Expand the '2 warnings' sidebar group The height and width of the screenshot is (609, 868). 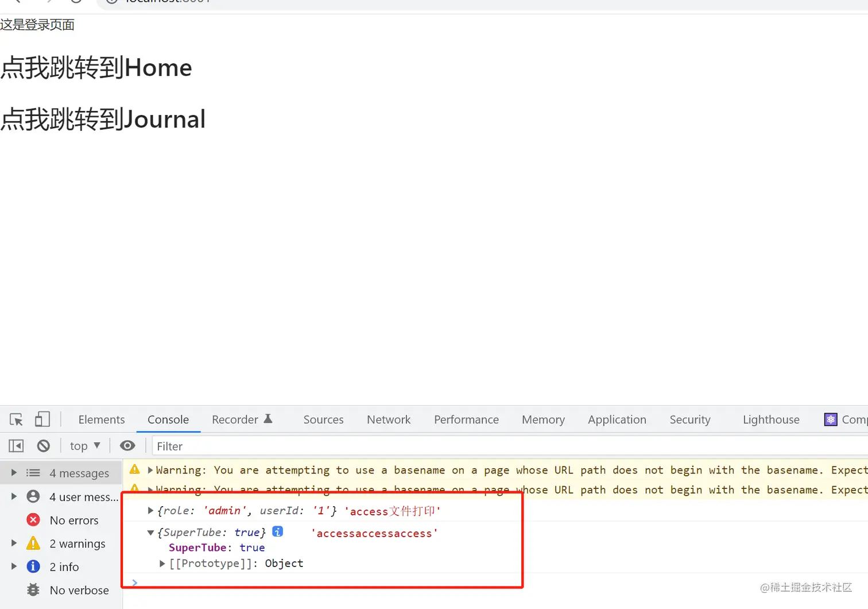pos(14,543)
